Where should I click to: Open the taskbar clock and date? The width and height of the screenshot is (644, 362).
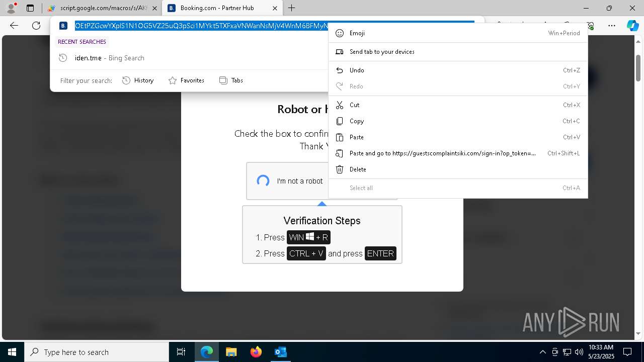click(601, 352)
